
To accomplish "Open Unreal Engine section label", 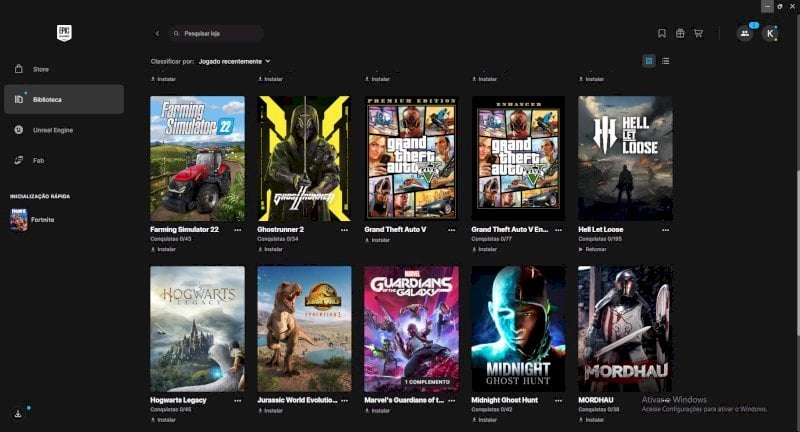I will [x=53, y=130].
